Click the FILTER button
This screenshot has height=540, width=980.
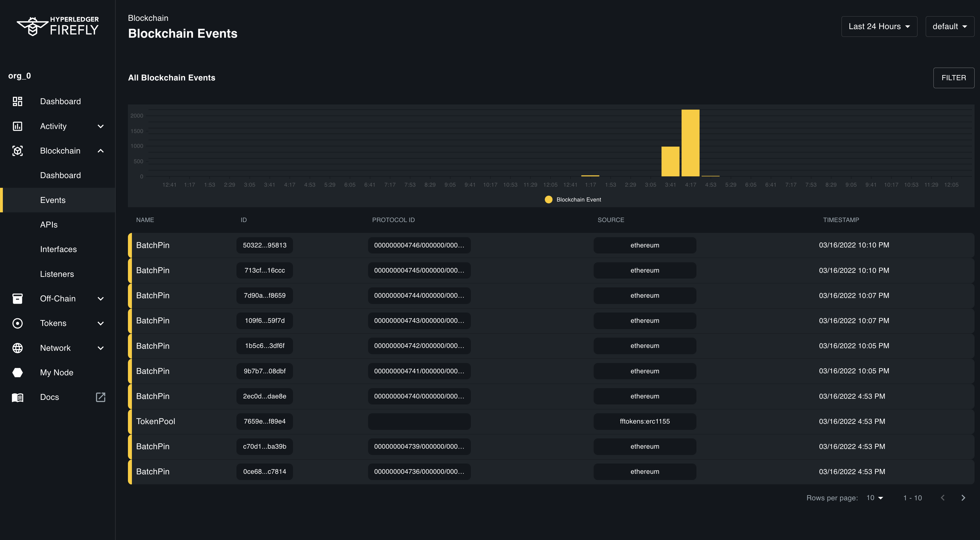click(x=953, y=78)
